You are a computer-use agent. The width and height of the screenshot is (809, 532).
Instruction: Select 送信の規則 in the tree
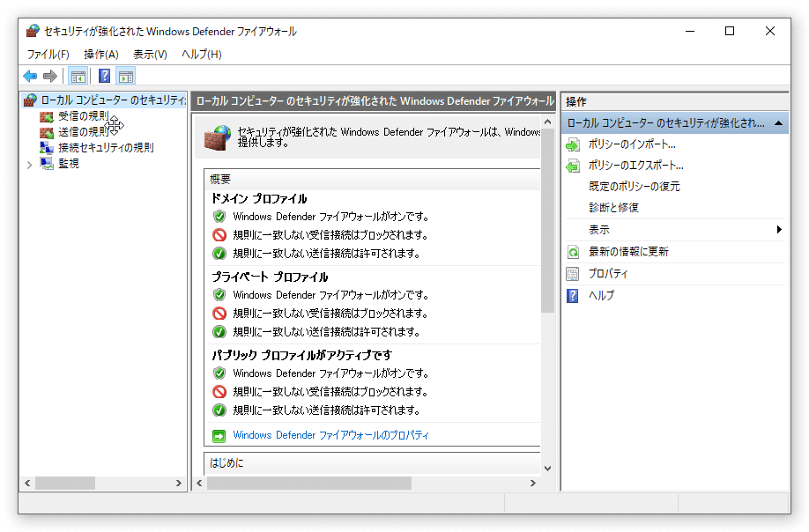click(x=83, y=132)
